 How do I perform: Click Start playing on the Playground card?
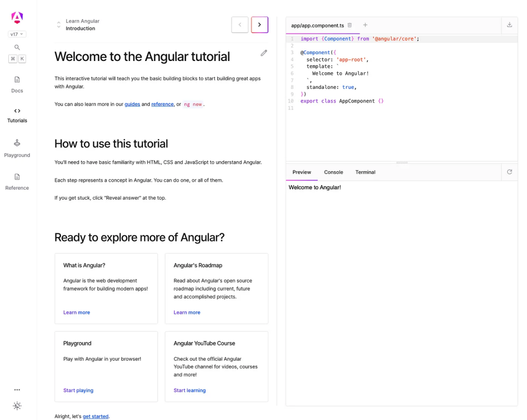pyautogui.click(x=78, y=390)
